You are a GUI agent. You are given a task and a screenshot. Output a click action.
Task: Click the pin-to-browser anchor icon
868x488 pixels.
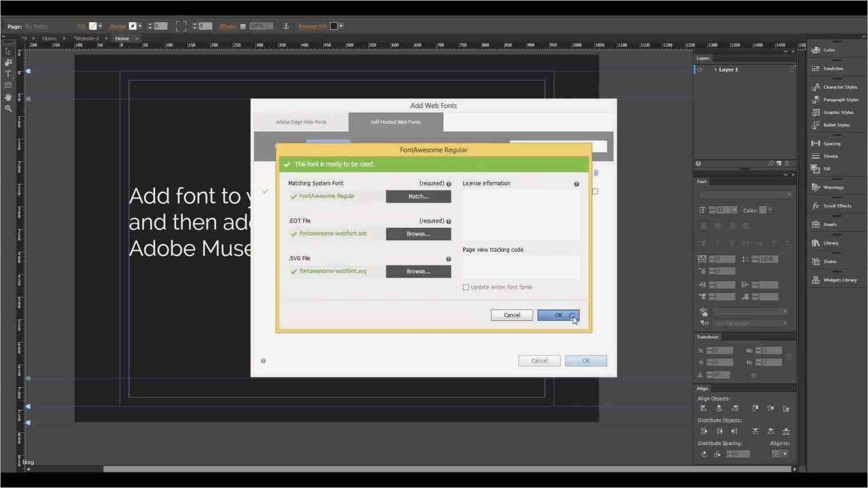click(x=286, y=26)
